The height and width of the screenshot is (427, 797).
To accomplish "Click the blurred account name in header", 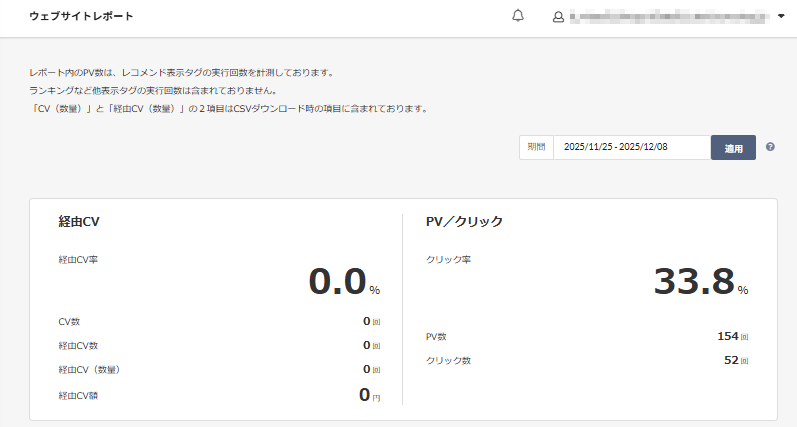I will tap(668, 17).
